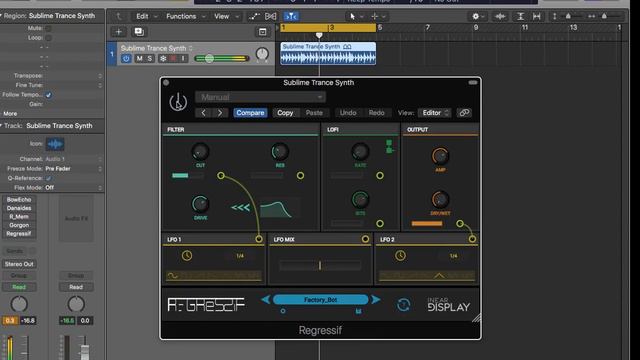Open the Factory_Bot preset name selector
Screen dimensions: 640x360
(x=320, y=300)
